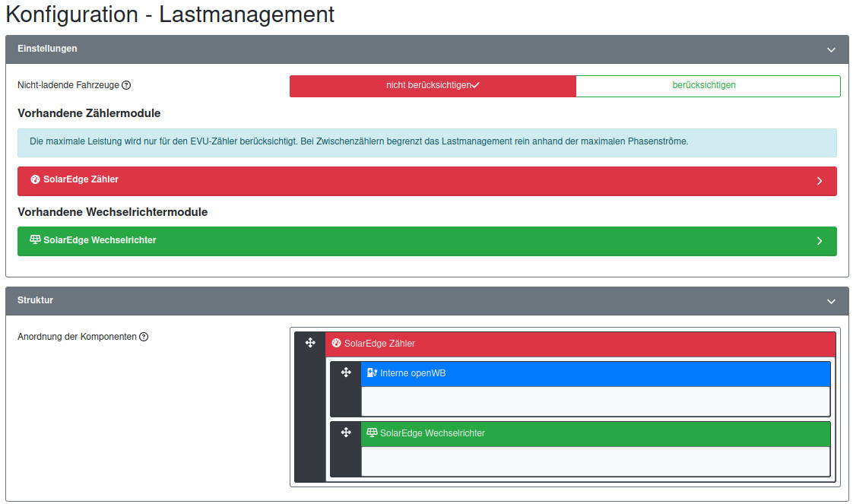
Task: Open the green SolarEdge Wechselrichter module label
Action: coord(100,240)
